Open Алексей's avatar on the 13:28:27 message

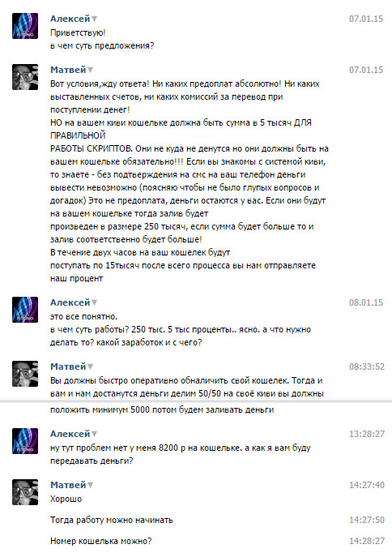(x=25, y=441)
